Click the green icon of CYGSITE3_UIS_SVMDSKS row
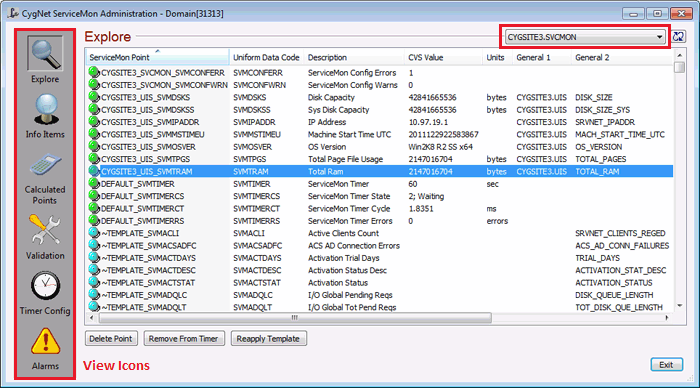The width and height of the screenshot is (700, 388). tap(94, 97)
